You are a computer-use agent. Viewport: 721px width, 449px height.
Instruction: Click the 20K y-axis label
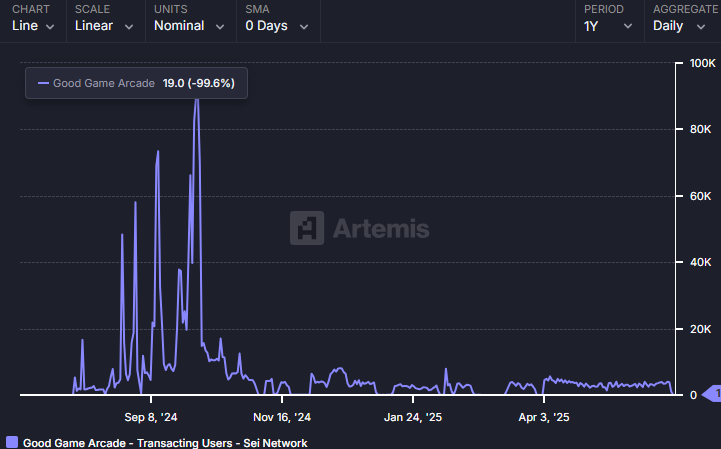coord(700,329)
